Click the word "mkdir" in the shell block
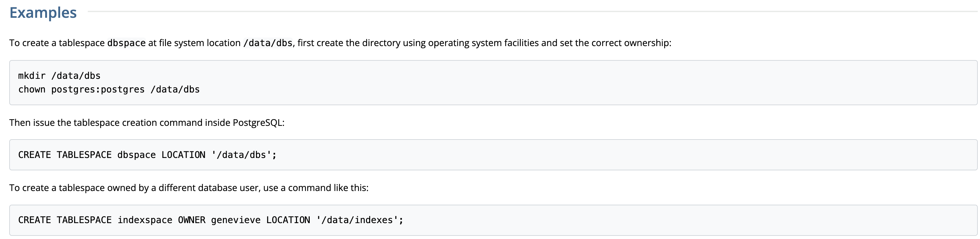This screenshot has width=980, height=239. [x=31, y=76]
